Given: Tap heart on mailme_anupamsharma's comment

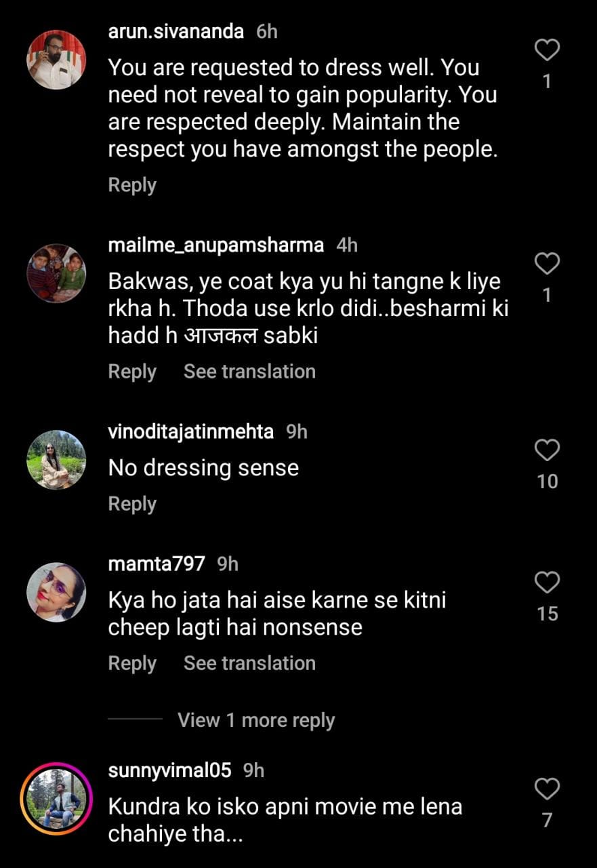Looking at the screenshot, I should [547, 263].
